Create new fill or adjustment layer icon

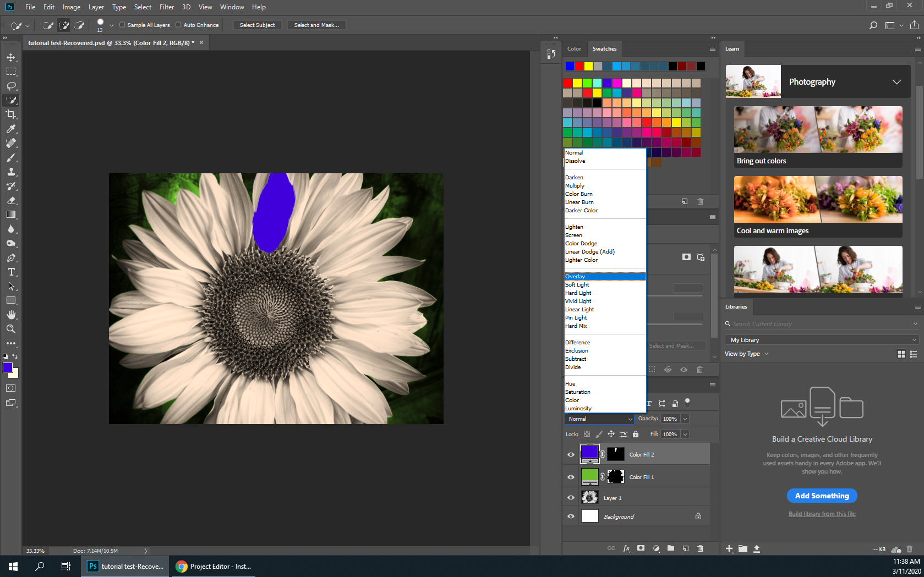(x=656, y=548)
